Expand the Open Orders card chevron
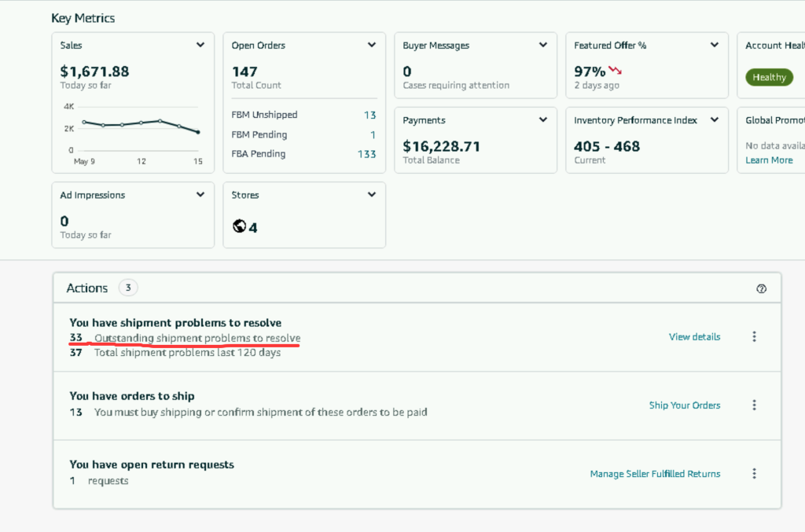This screenshot has width=805, height=532. (372, 46)
